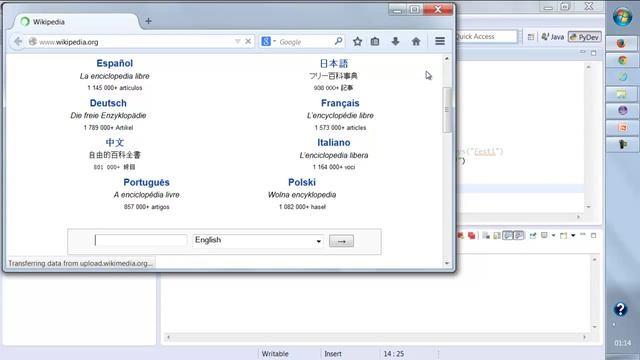Open a new Firefox tab with plus
640x360 pixels.
click(148, 21)
